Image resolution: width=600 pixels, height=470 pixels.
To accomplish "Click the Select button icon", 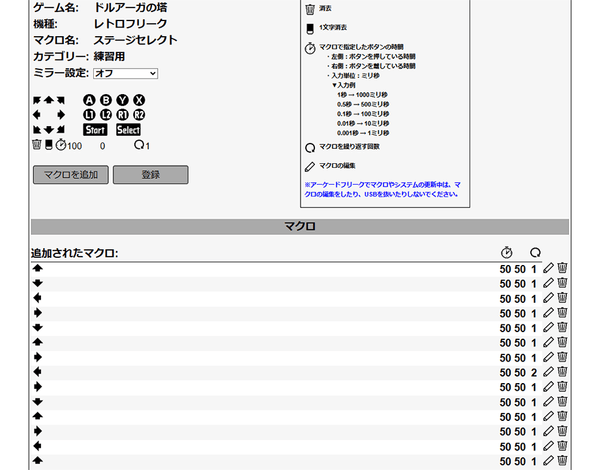I will coord(128,130).
